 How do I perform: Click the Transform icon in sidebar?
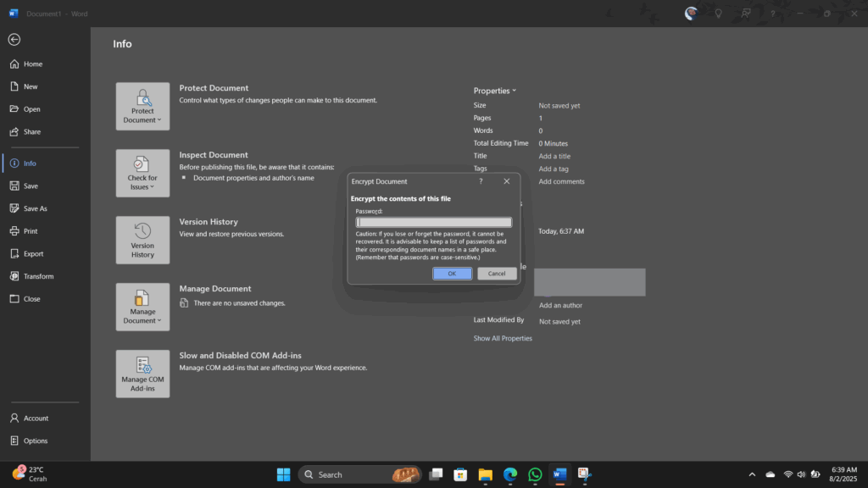click(x=14, y=277)
